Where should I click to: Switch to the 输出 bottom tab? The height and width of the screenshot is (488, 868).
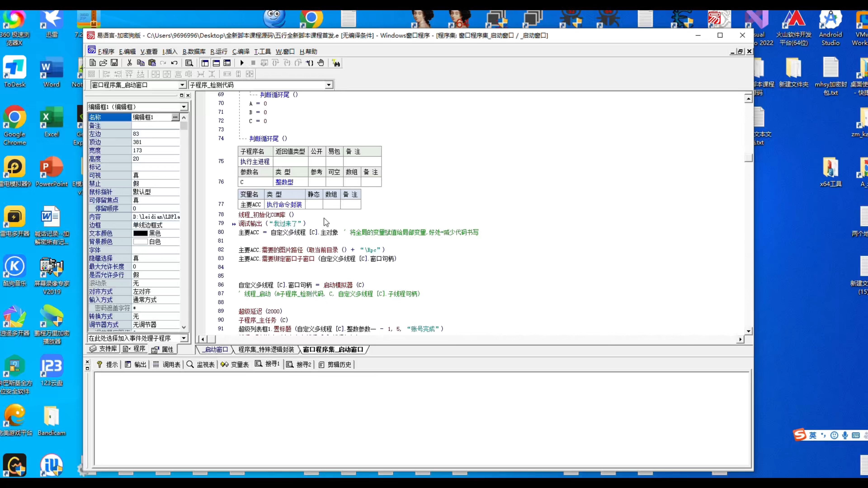click(x=136, y=364)
